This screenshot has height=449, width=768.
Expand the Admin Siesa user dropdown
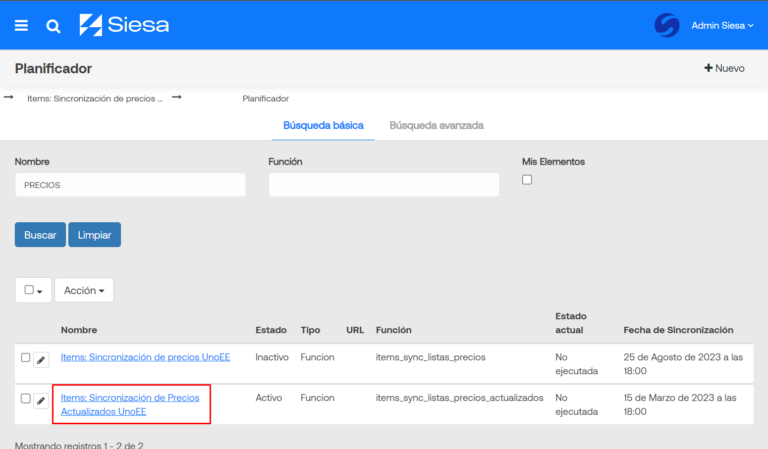(722, 25)
